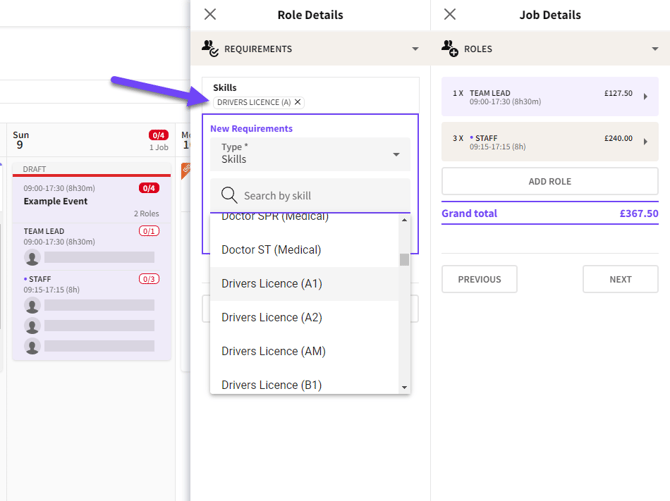670x501 pixels.
Task: Click the Roles add-person icon
Action: point(450,48)
